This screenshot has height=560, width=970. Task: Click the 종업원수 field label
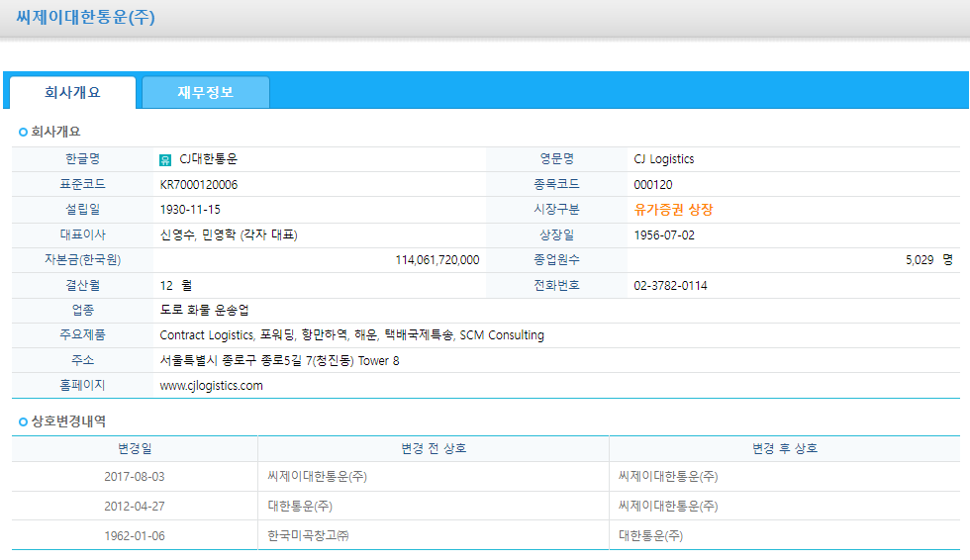[556, 259]
